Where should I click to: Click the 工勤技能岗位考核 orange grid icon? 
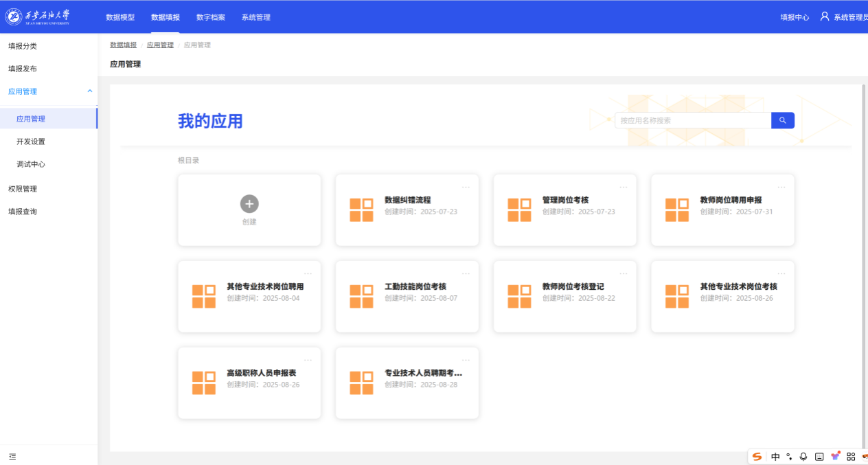pos(361,297)
